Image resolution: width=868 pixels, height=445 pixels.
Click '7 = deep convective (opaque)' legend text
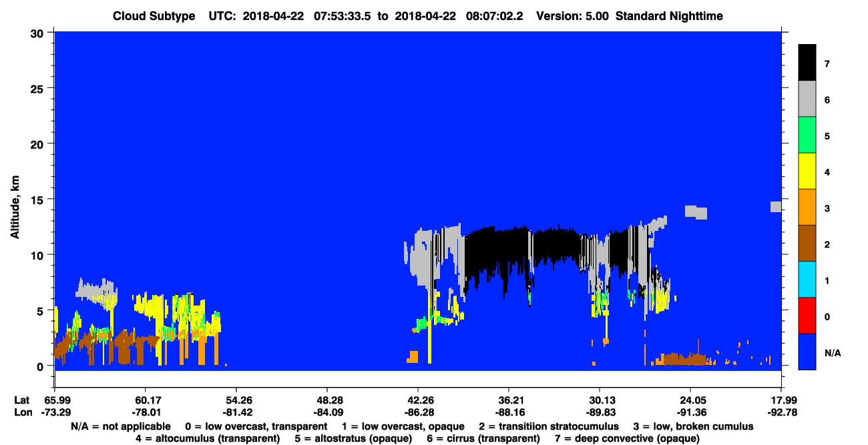626,438
